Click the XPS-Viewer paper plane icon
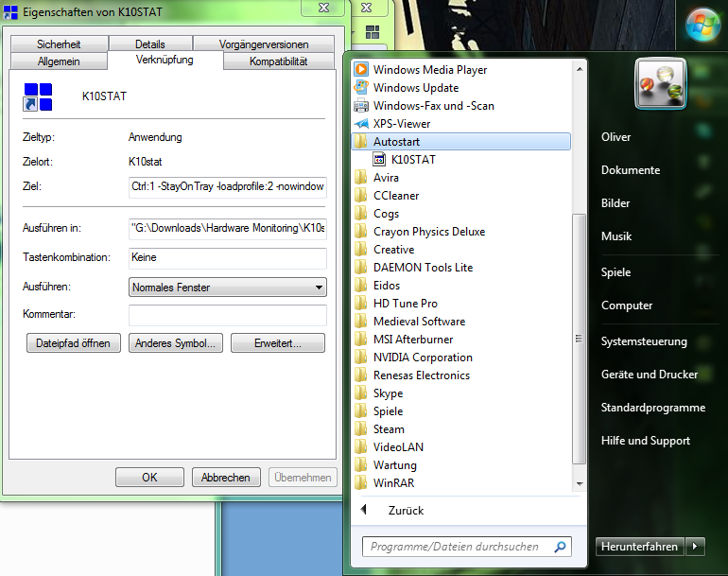Screen dimensions: 728x576 [361, 124]
